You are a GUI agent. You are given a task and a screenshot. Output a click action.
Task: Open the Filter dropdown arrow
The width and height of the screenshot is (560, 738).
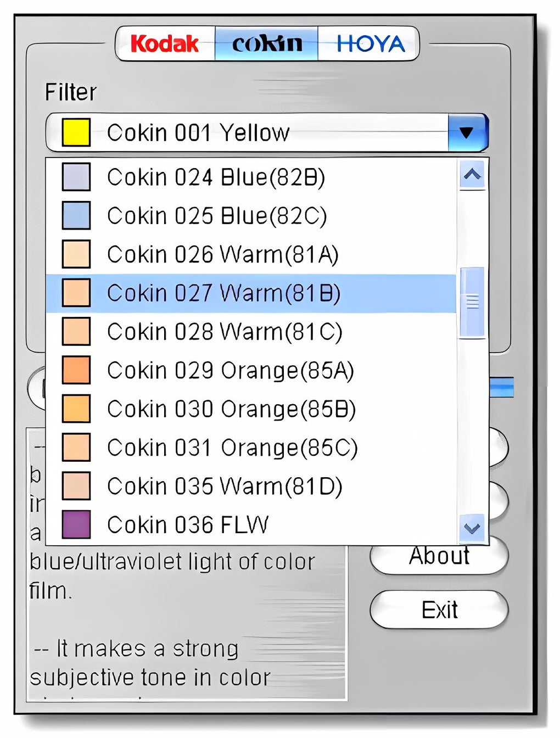468,132
